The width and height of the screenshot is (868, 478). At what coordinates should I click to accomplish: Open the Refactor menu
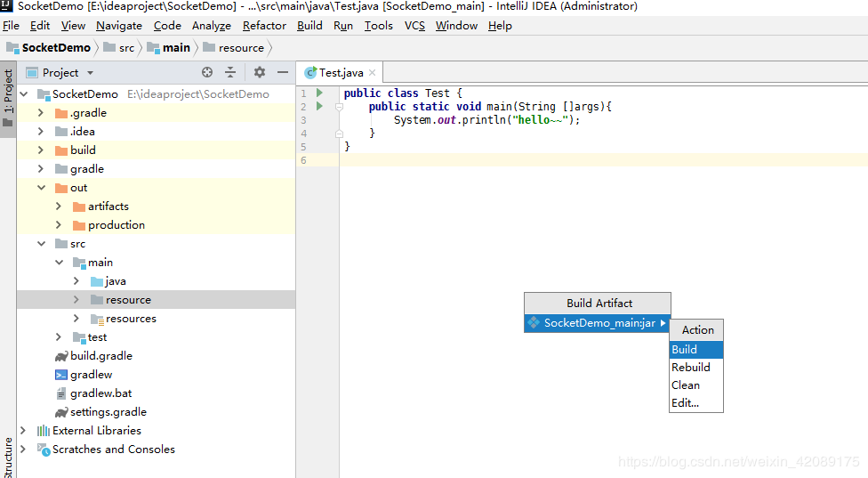(264, 26)
